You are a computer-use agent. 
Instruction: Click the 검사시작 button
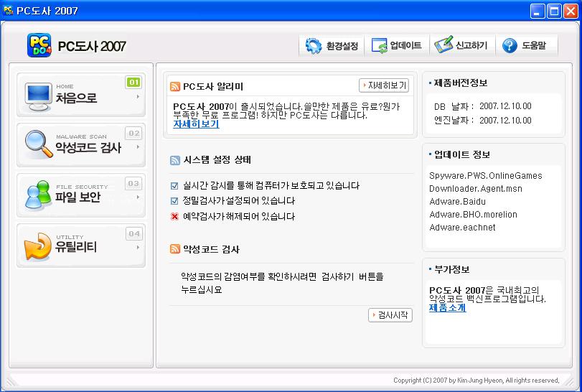click(390, 315)
